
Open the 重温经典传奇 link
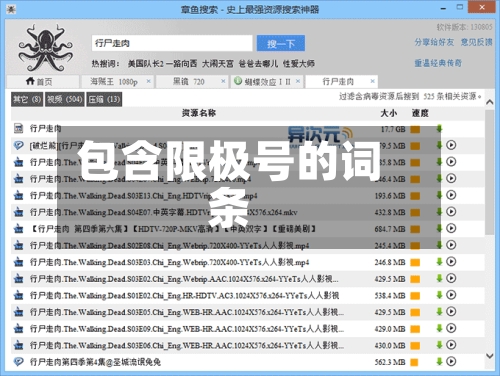click(x=438, y=63)
